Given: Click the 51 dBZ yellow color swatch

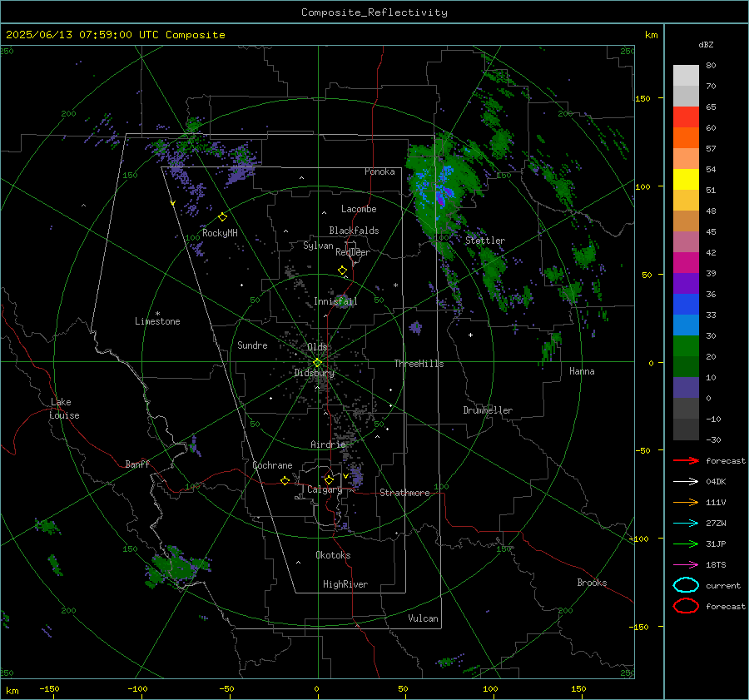Looking at the screenshot, I should 686,180.
